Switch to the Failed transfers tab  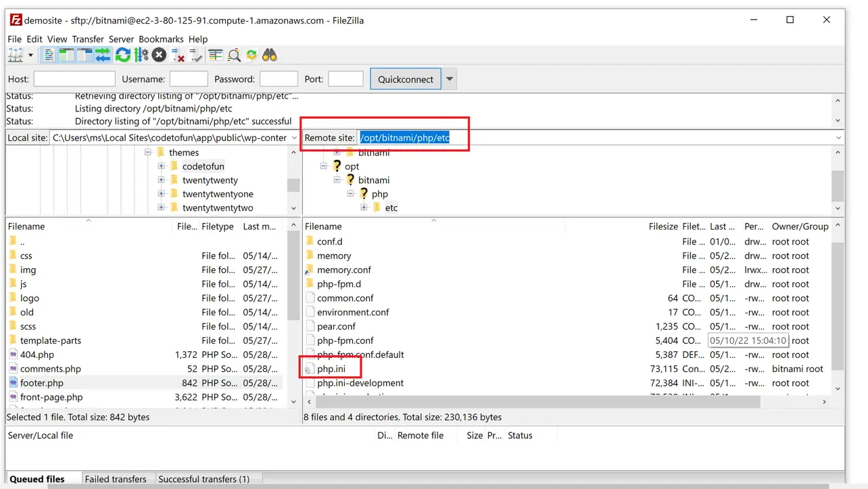click(116, 479)
